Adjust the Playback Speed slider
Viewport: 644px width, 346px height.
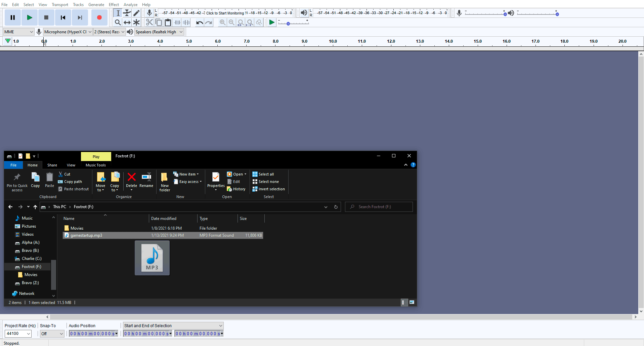[293, 23]
